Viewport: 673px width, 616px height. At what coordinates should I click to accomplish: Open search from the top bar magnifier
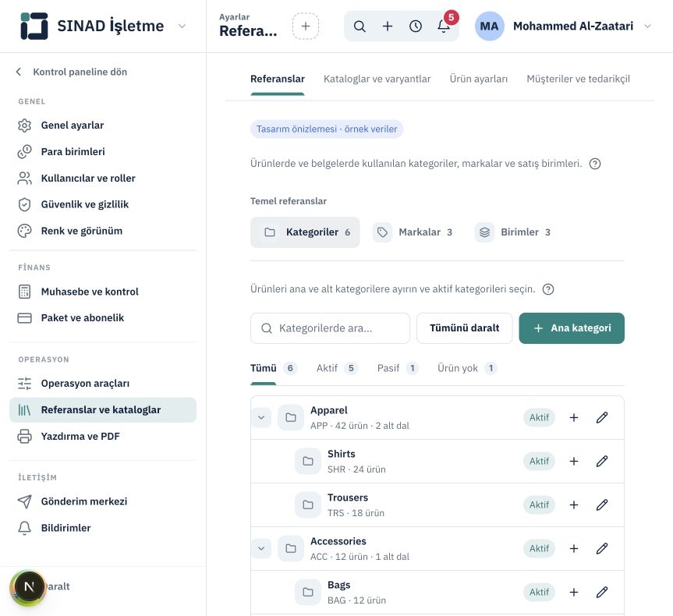click(x=360, y=27)
